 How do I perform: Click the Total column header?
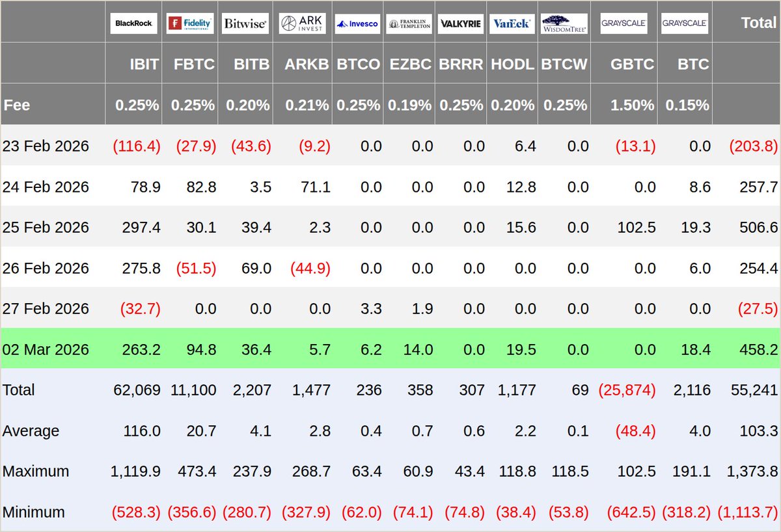tap(759, 23)
